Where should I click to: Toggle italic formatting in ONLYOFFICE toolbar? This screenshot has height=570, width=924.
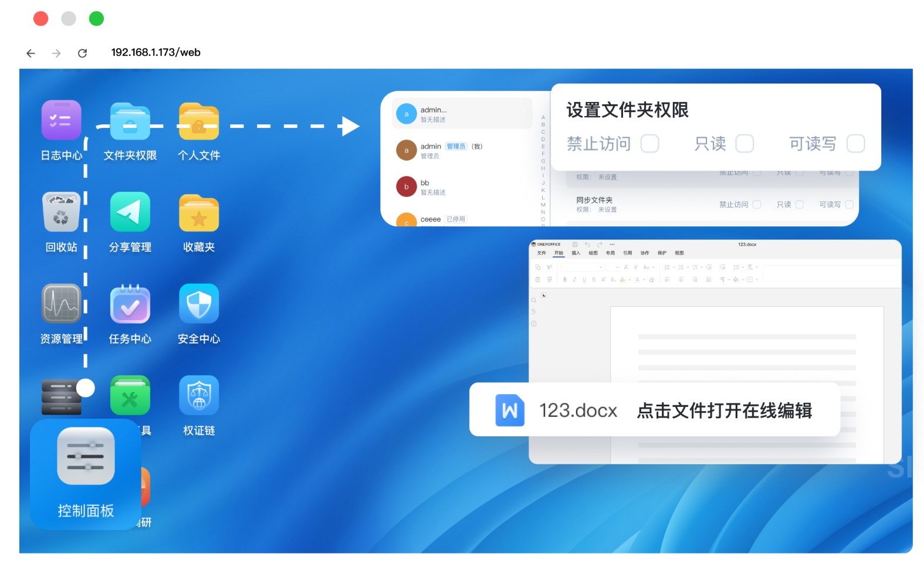pyautogui.click(x=574, y=280)
